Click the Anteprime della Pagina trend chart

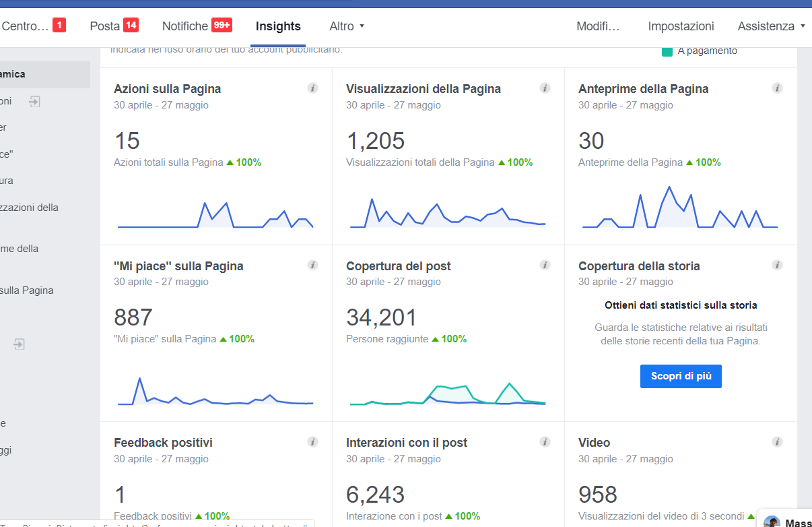[x=680, y=207]
